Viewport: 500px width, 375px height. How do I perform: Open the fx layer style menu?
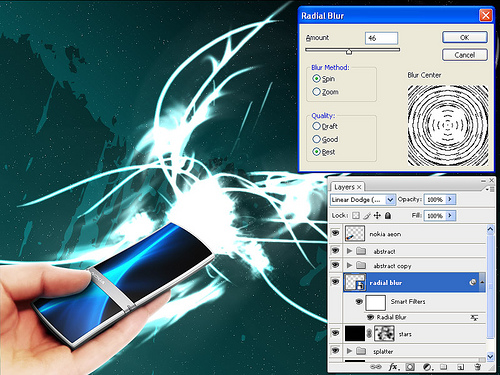pos(394,367)
